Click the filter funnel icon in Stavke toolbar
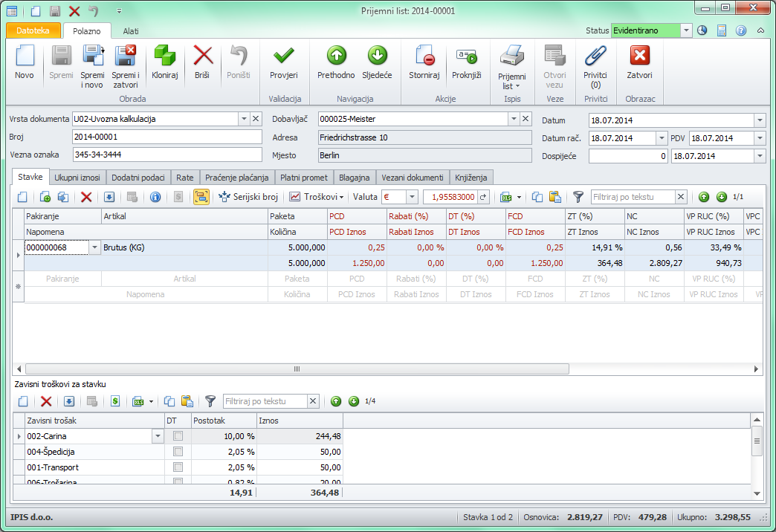Image resolution: width=776 pixels, height=532 pixels. [578, 197]
